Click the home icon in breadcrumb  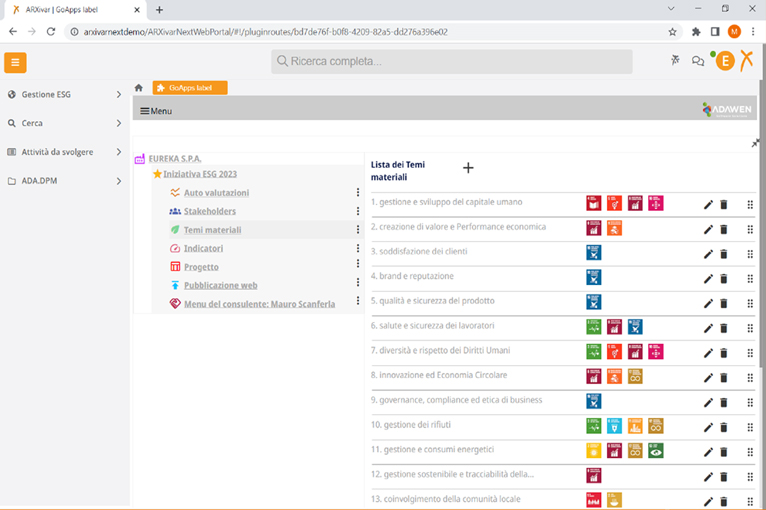click(x=139, y=88)
